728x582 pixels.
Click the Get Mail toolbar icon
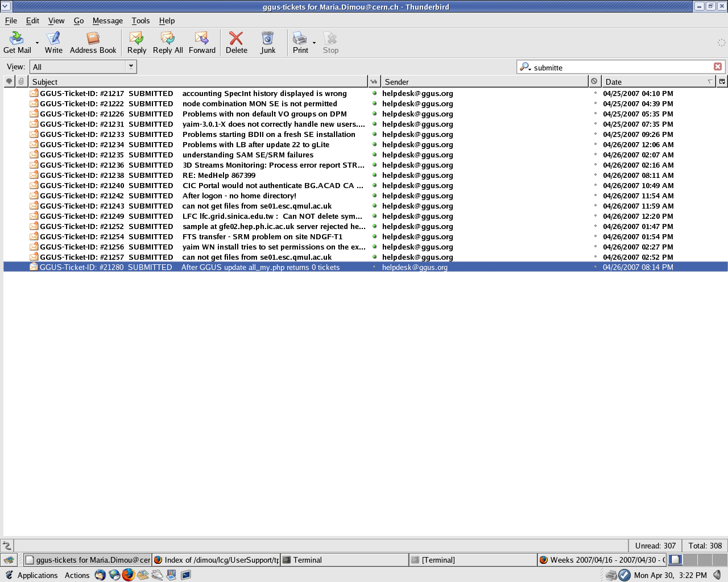pos(17,43)
